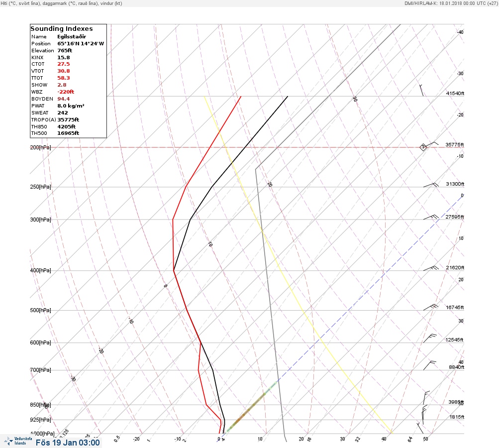Select the 8840ft height label
This screenshot has width=499, height=448.
click(x=456, y=367)
